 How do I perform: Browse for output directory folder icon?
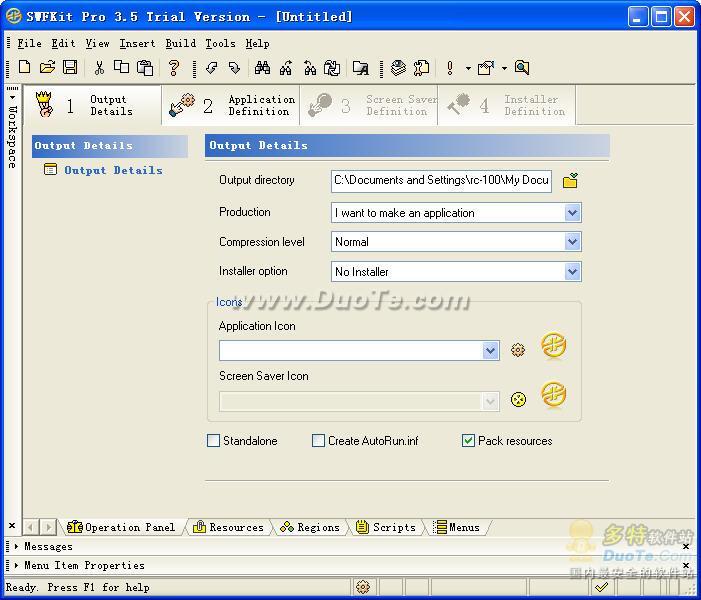[x=570, y=181]
